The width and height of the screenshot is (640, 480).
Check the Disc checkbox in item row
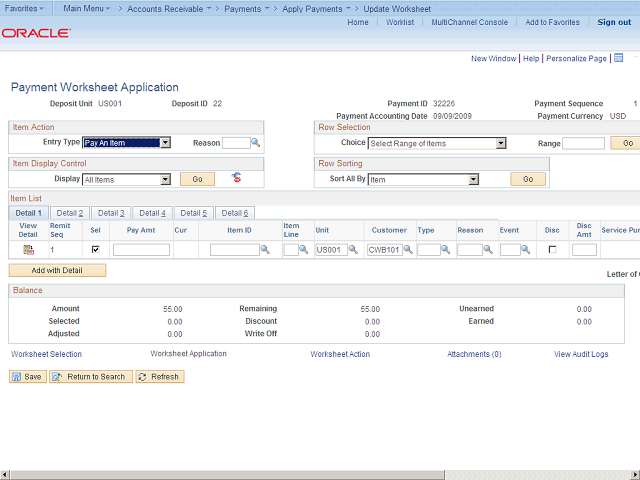pyautogui.click(x=553, y=249)
